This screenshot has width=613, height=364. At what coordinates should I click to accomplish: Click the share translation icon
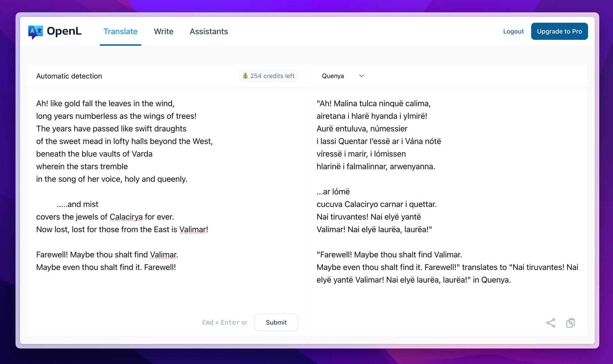(550, 323)
